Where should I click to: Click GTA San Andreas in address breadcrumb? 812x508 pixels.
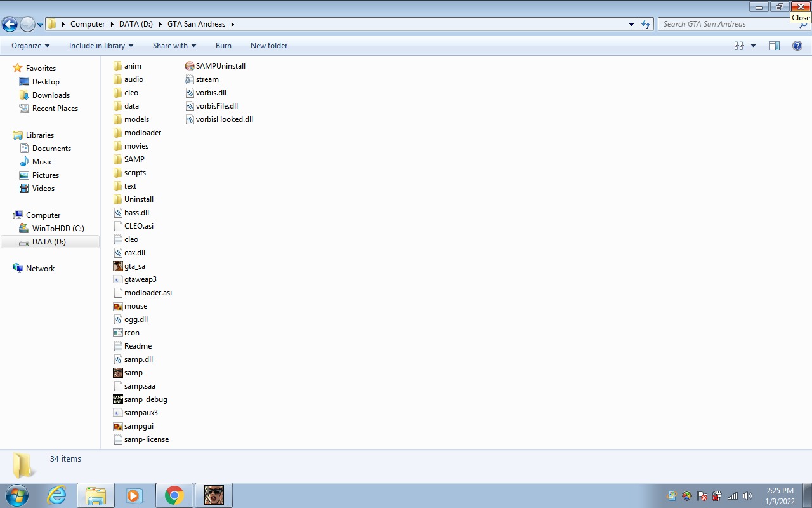tap(196, 24)
